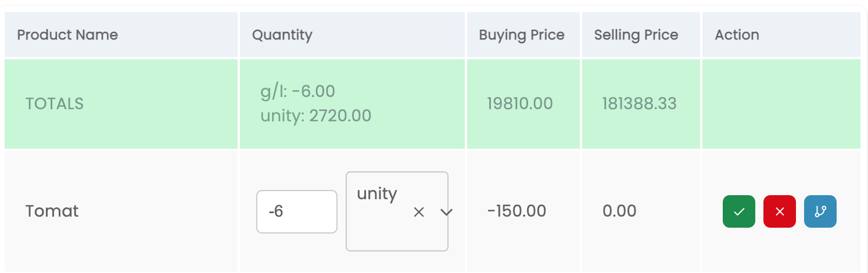Click the Action column header
The height and width of the screenshot is (273, 868).
click(x=737, y=35)
